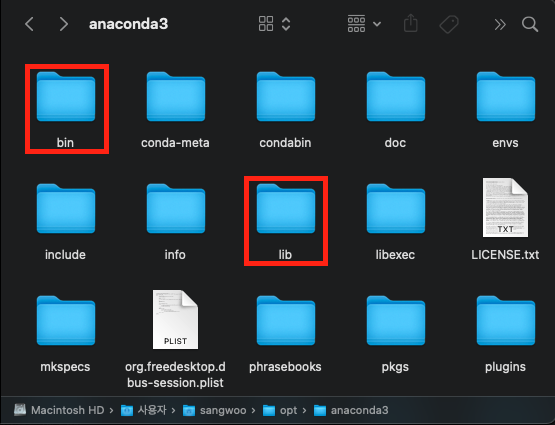
Task: Select the info folder icon
Action: pos(176,208)
